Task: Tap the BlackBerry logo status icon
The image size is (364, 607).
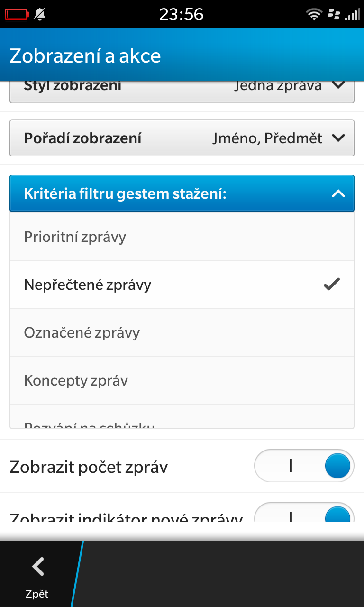Action: 334,14
